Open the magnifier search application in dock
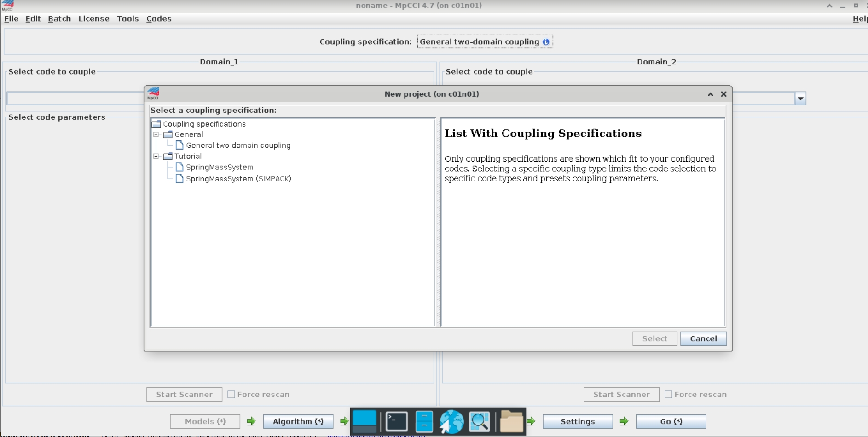Image resolution: width=868 pixels, height=437 pixels. tap(480, 421)
